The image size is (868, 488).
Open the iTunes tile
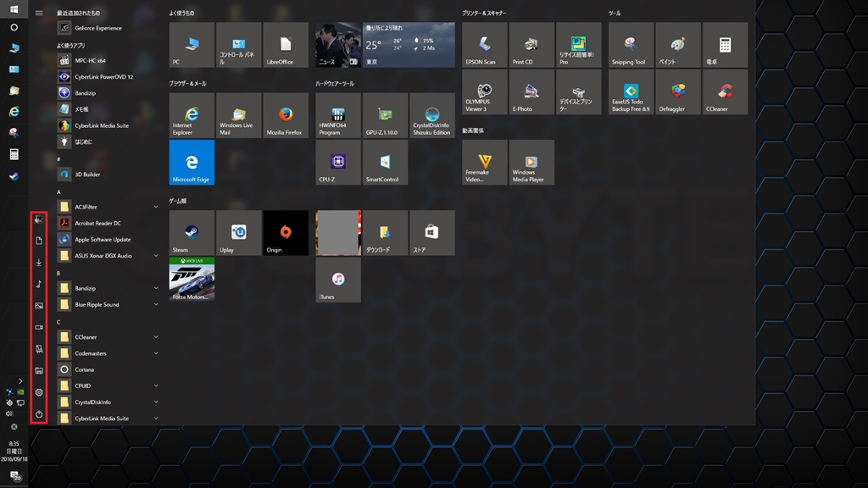(x=338, y=280)
